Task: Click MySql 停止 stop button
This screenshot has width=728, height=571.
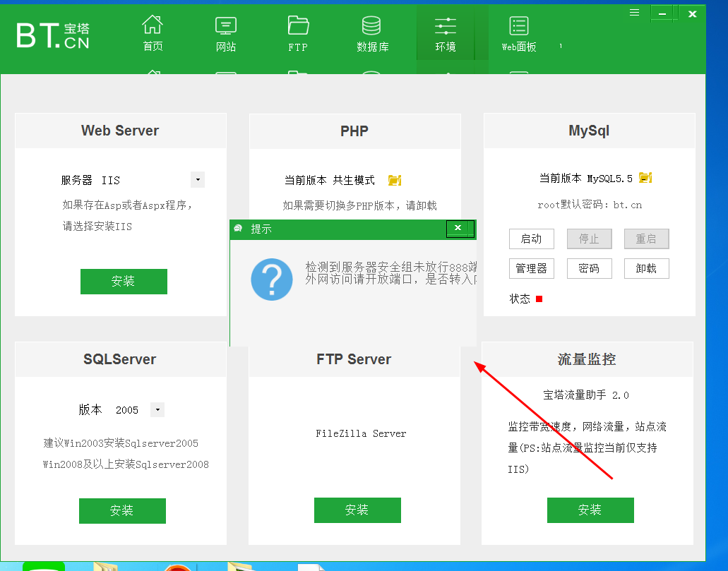Action: 589,239
